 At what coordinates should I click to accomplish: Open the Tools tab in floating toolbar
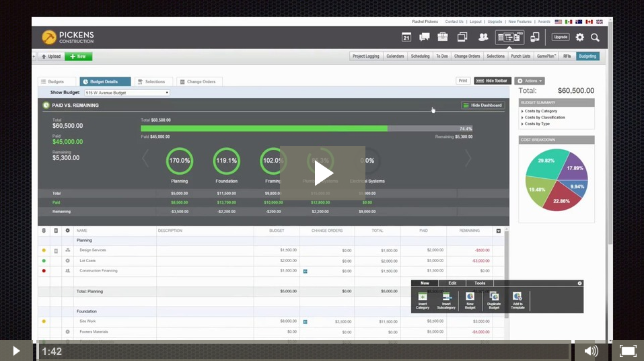click(x=480, y=283)
